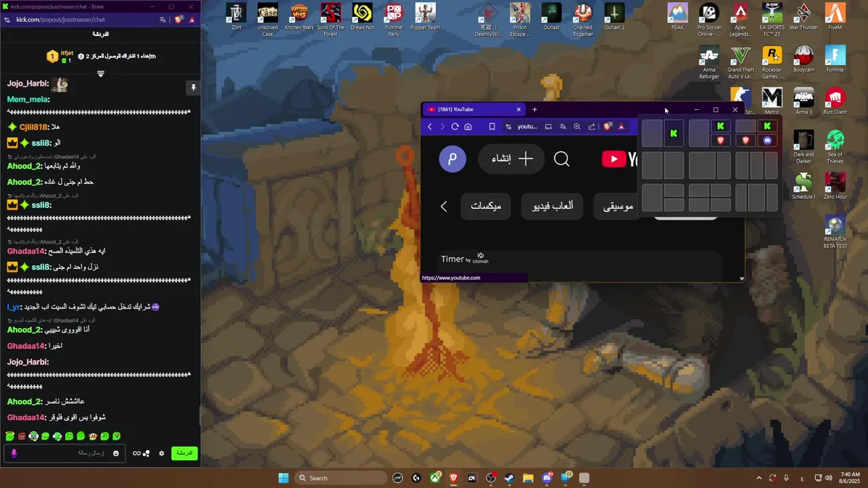Screen dimensions: 868x488
Task: Open Brave Shields lion icon in YouTube window
Action: click(608, 127)
